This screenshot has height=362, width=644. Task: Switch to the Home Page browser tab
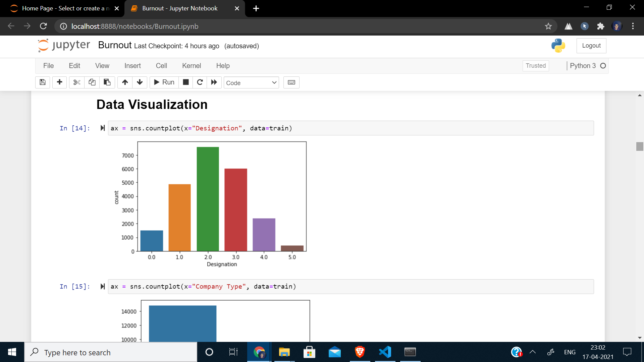coord(64,8)
